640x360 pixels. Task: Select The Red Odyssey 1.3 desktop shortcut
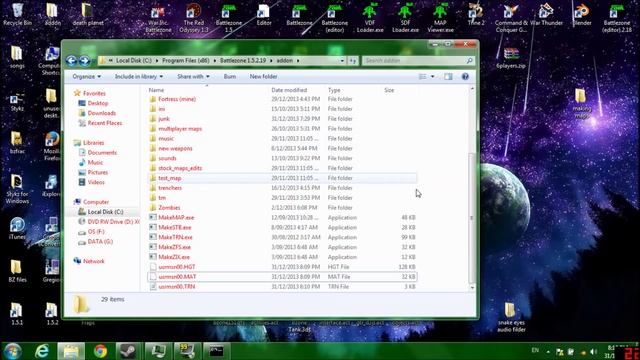(x=193, y=18)
